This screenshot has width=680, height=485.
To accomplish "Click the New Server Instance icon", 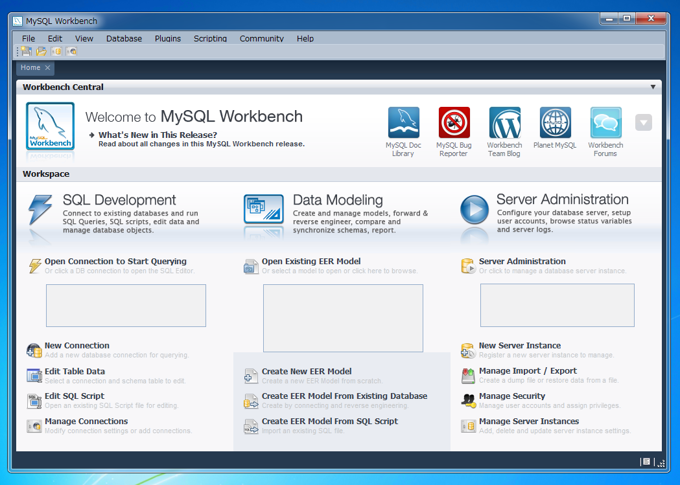I will point(468,350).
